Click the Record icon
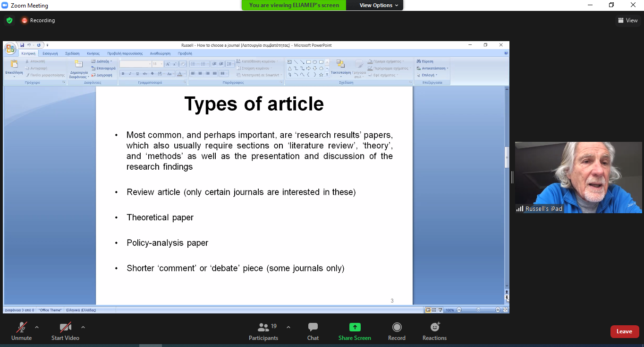 pyautogui.click(x=397, y=331)
